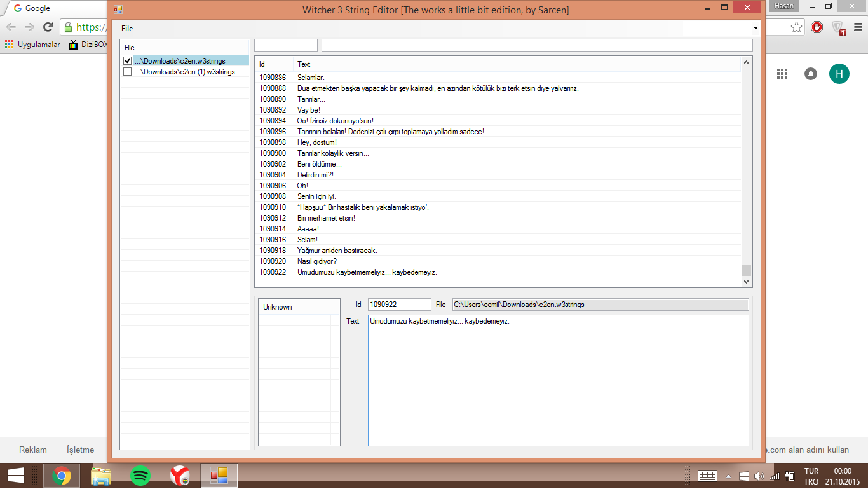
Task: Select row Senin için iyi.
Action: (498, 196)
